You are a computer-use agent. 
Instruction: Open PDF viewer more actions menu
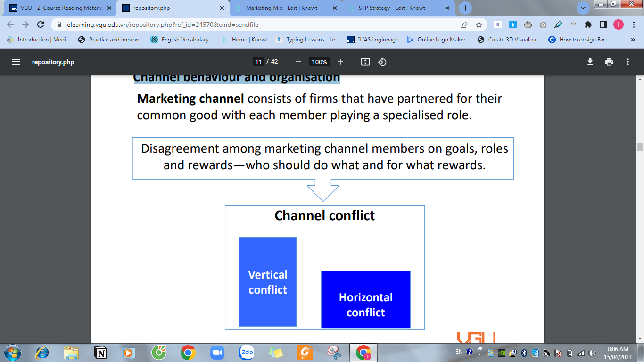click(628, 62)
